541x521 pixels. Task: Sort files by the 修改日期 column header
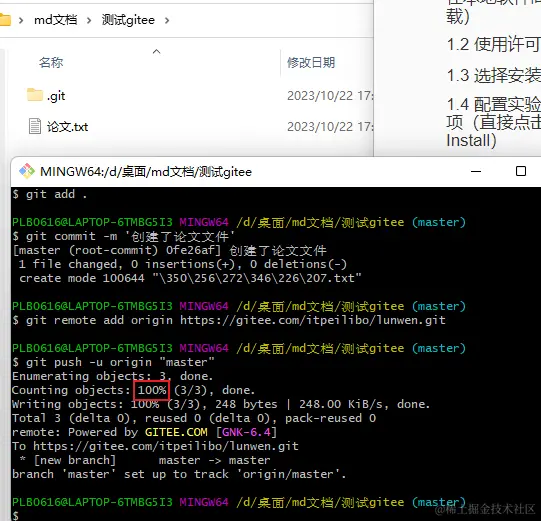coord(311,62)
